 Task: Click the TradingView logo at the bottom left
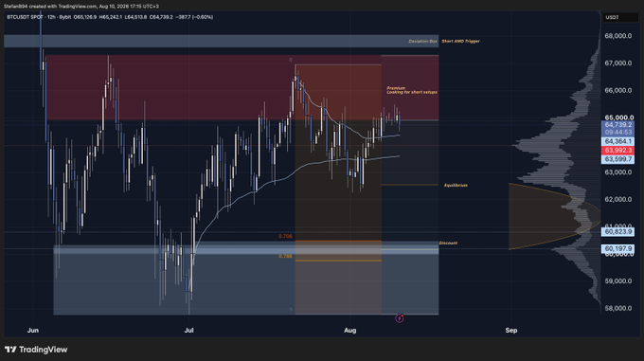pos(36,350)
